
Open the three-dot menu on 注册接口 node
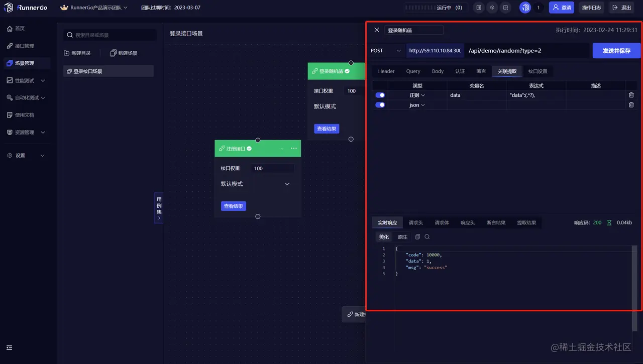tap(294, 149)
